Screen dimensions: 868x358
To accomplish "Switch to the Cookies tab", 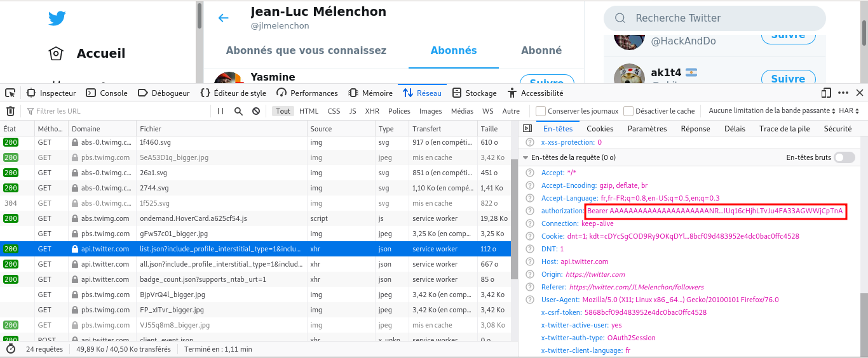I will (600, 129).
